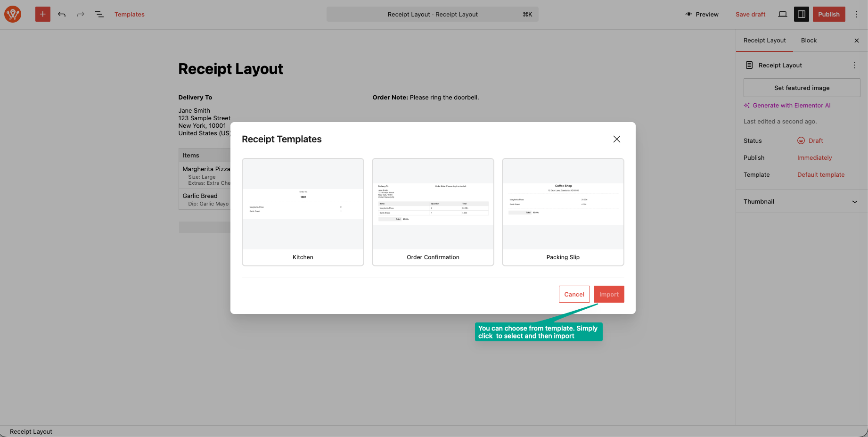The width and height of the screenshot is (868, 437).
Task: Click the Order Note text block
Action: (x=426, y=98)
